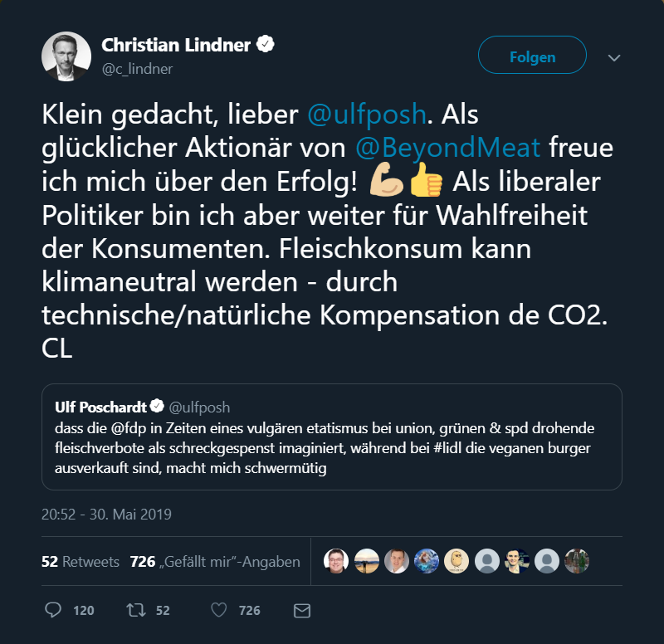Image resolution: width=664 pixels, height=644 pixels.
Task: Click the first liker avatar in the row
Action: 336,561
